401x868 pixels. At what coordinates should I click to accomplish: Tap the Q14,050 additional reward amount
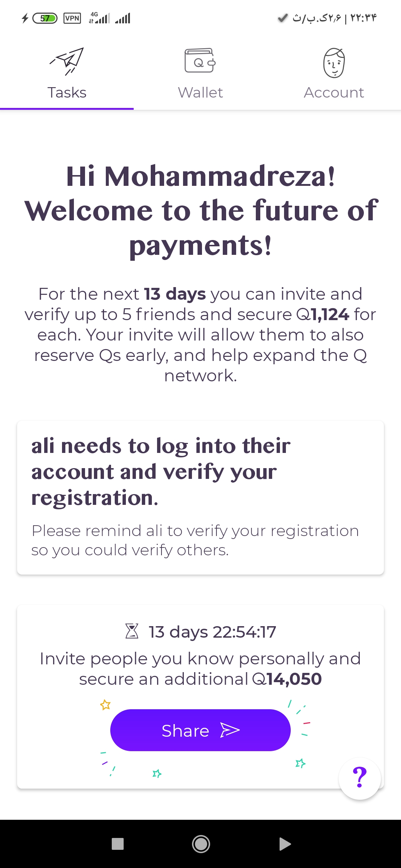click(x=287, y=679)
